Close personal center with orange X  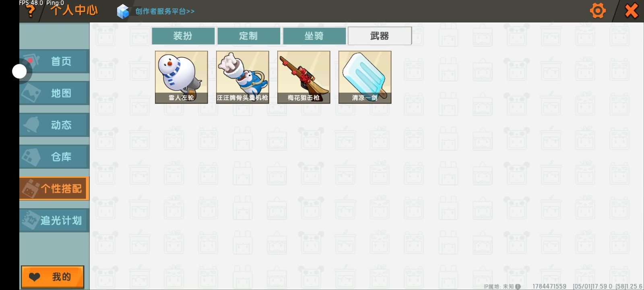[631, 10]
